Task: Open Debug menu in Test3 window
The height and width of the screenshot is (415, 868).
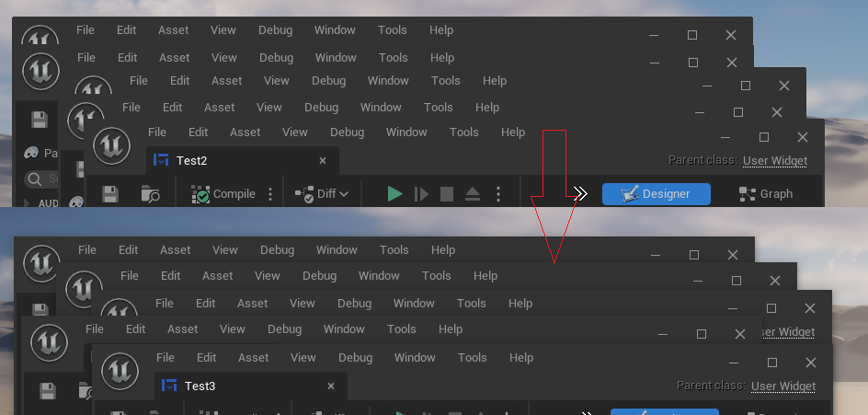Action: pyautogui.click(x=356, y=357)
